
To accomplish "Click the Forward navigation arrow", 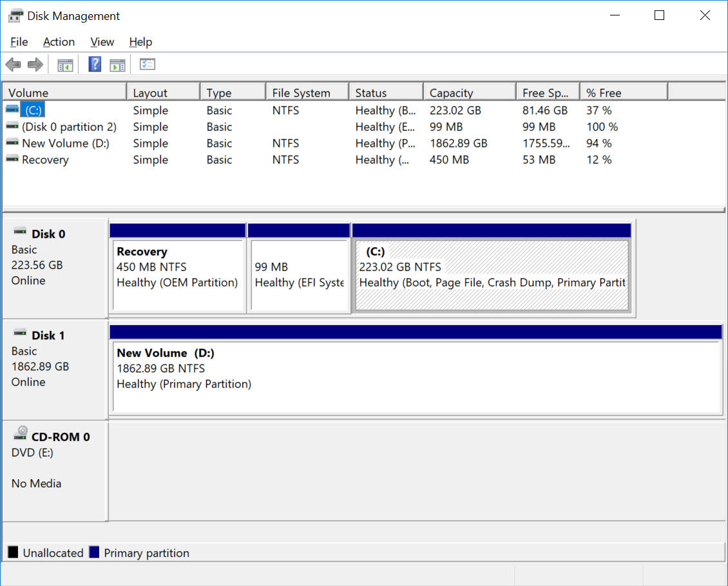I will click(x=35, y=64).
